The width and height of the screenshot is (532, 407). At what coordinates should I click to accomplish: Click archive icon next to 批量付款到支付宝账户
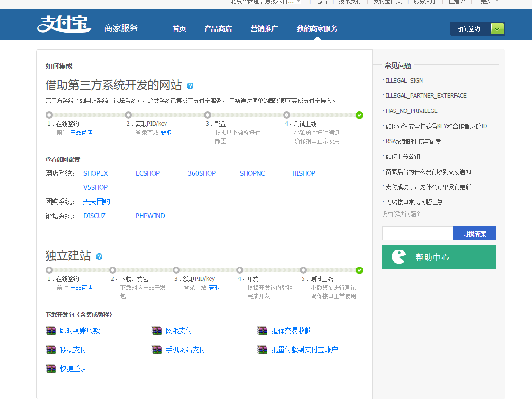[263, 350]
